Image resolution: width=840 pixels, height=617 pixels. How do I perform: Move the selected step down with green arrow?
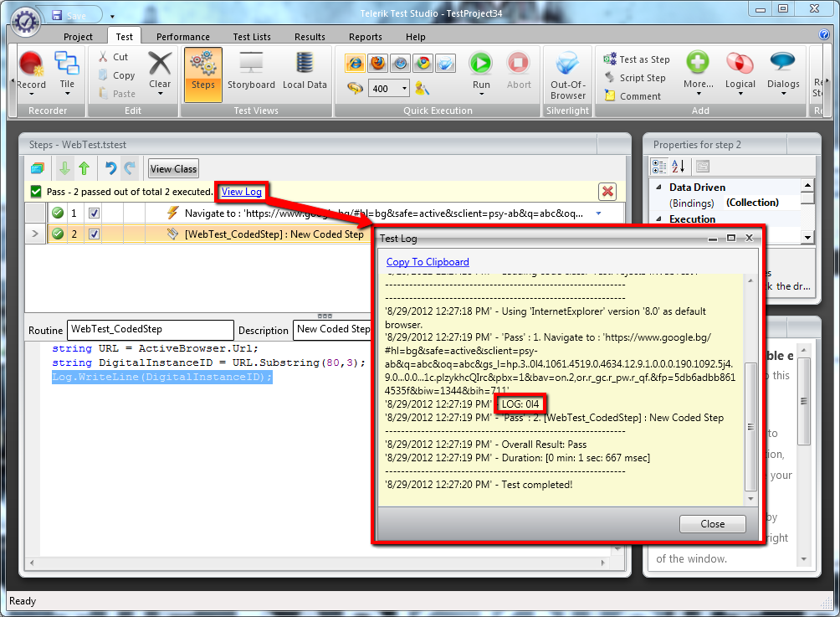64,168
